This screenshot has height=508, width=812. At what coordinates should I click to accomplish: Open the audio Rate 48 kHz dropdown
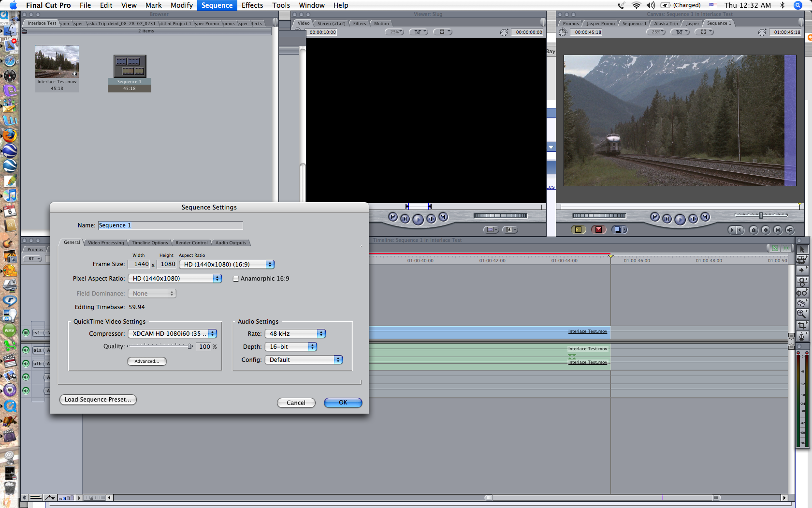pyautogui.click(x=295, y=334)
